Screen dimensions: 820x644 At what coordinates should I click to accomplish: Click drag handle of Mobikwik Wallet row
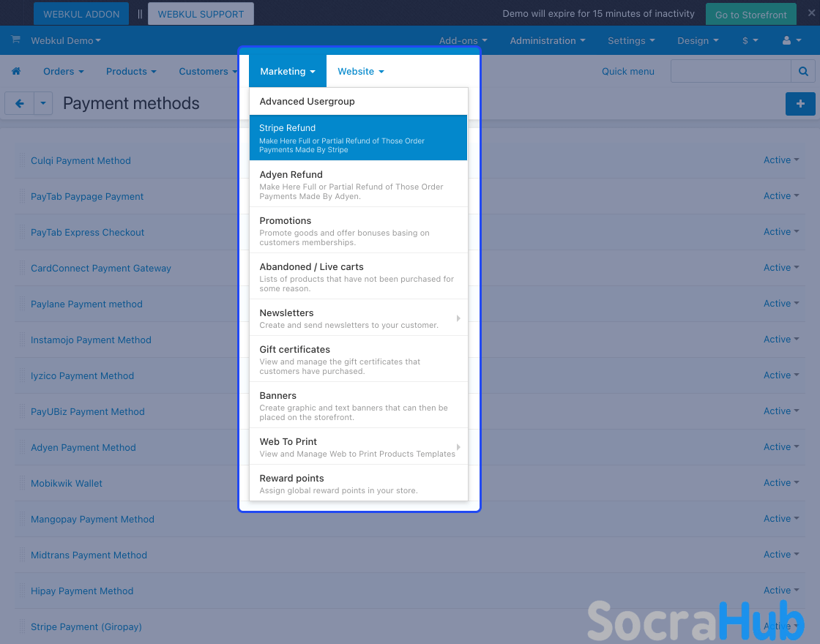click(x=22, y=483)
